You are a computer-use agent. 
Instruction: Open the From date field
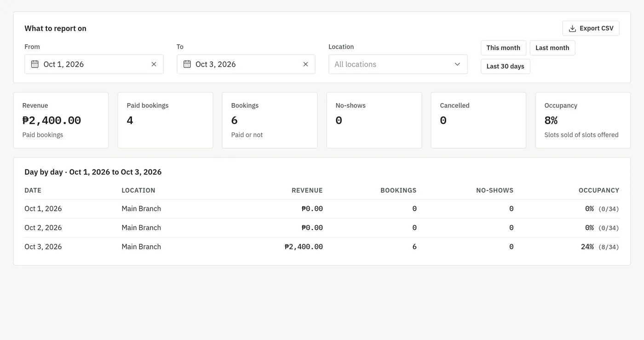point(94,64)
